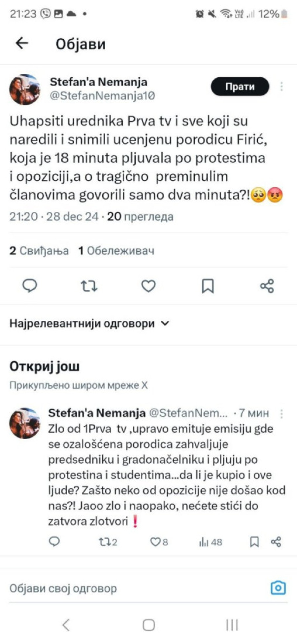The image size is (297, 644).
Task: View analytics showing 48 views
Action: pyautogui.click(x=211, y=542)
